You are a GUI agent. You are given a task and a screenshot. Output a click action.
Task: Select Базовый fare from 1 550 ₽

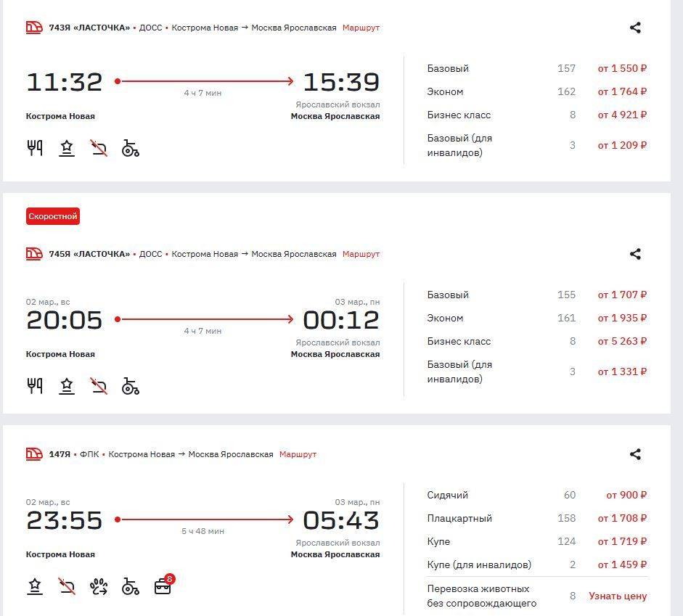click(621, 68)
